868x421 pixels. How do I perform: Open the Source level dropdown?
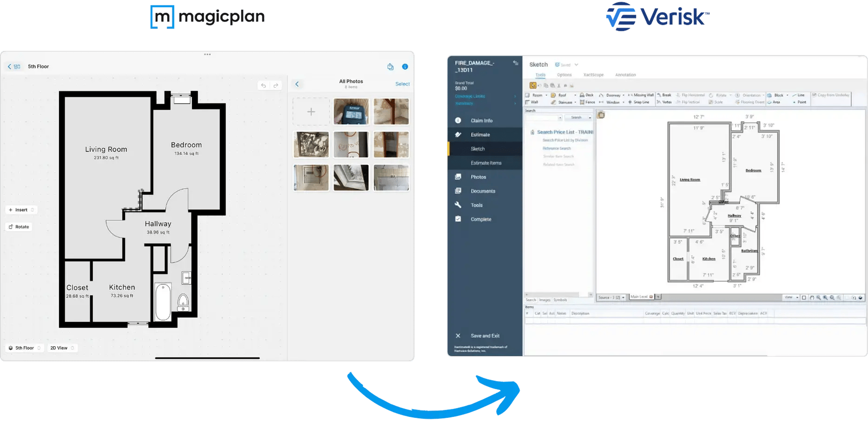(611, 297)
